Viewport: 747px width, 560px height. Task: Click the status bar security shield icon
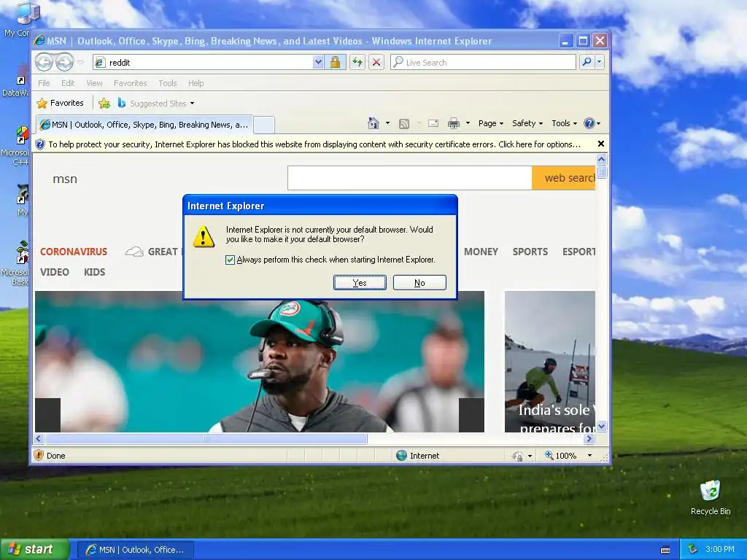pyautogui.click(x=39, y=455)
